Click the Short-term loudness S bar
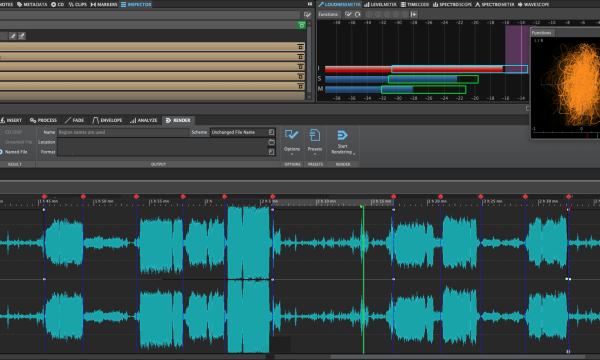The image size is (600, 360). [x=402, y=79]
